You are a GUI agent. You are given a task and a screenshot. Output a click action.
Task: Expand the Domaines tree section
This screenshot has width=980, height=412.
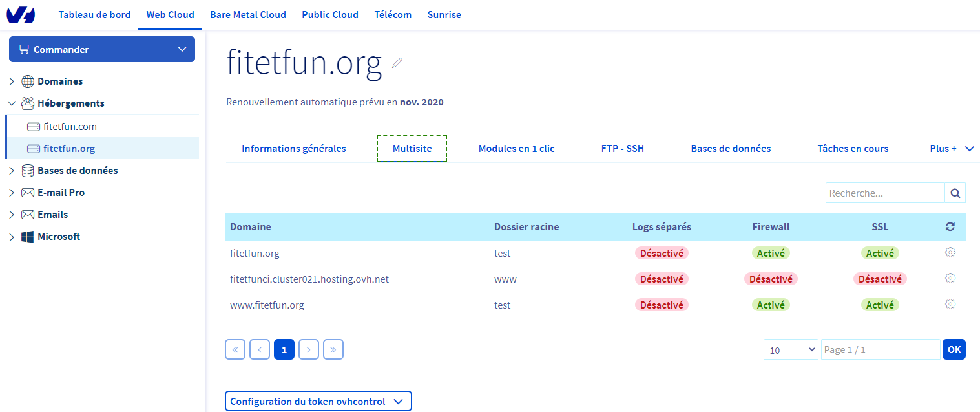click(12, 81)
